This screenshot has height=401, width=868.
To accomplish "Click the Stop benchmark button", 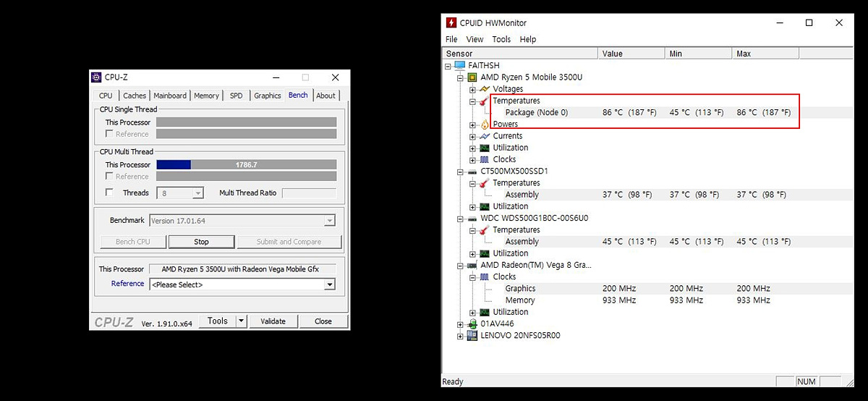I will pos(202,242).
